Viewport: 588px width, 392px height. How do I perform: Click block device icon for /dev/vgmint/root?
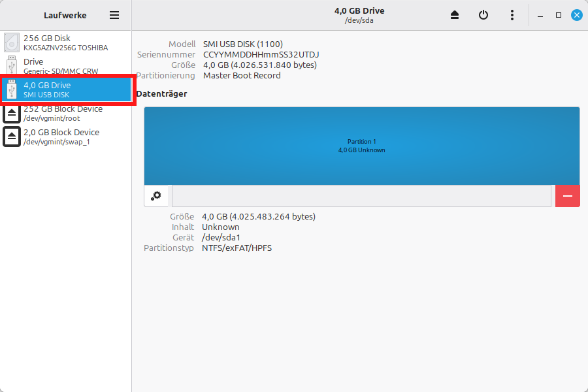coord(12,113)
